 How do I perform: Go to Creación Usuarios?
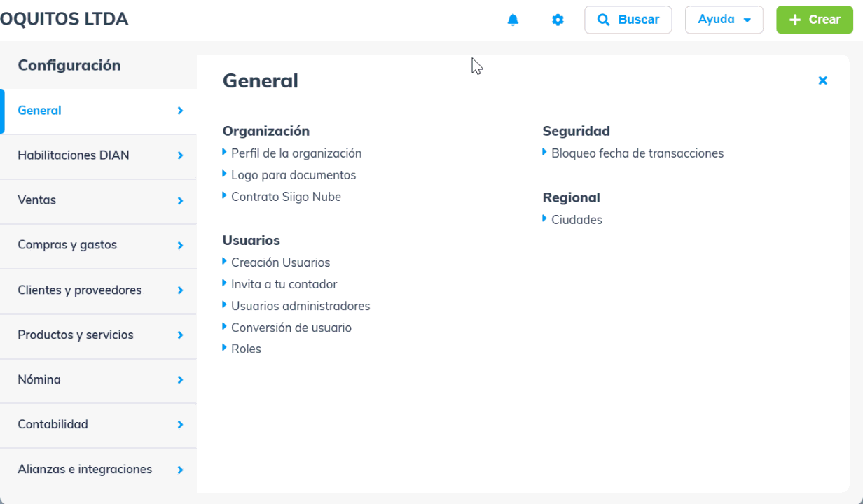point(280,262)
